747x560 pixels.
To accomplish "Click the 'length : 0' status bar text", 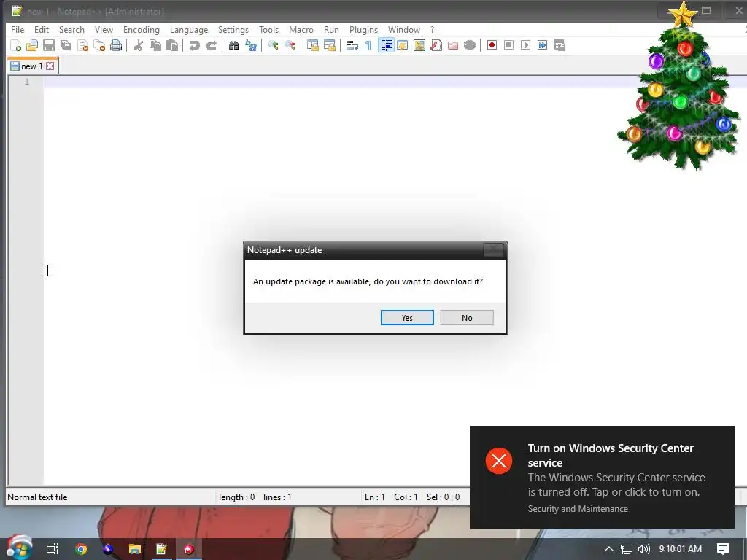I will tap(237, 497).
